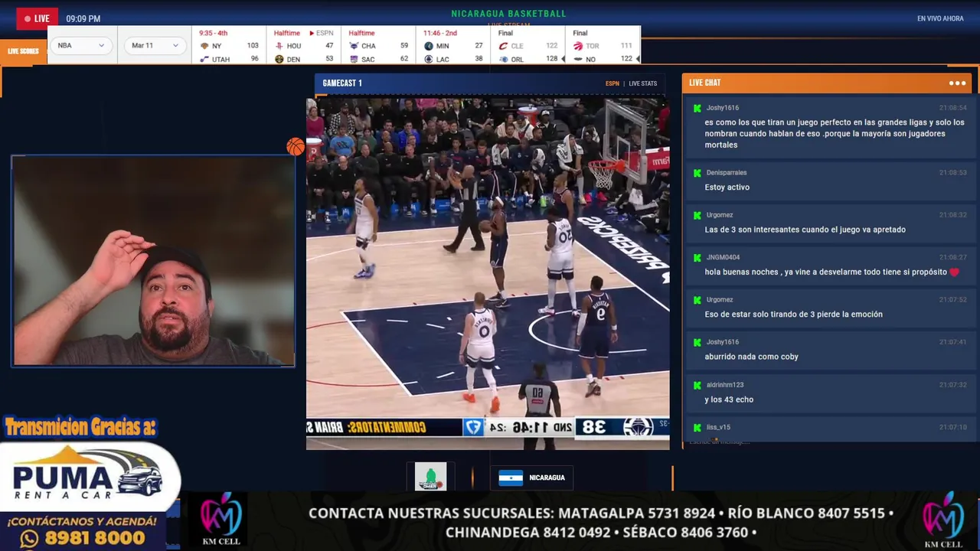The height and width of the screenshot is (551, 980).
Task: Click the Final status above CLE-ORL
Action: click(x=505, y=33)
